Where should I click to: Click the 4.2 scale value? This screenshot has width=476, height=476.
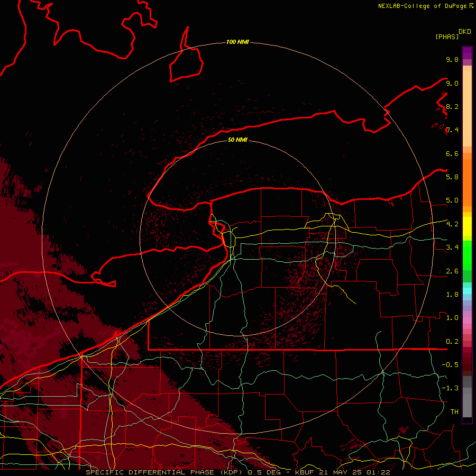pyautogui.click(x=452, y=224)
